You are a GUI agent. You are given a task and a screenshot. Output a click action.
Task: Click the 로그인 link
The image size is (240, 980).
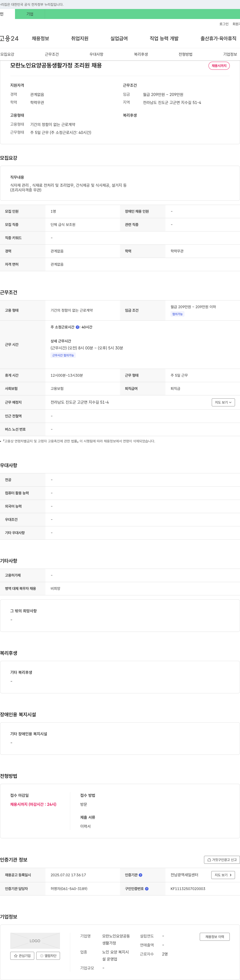[224, 24]
